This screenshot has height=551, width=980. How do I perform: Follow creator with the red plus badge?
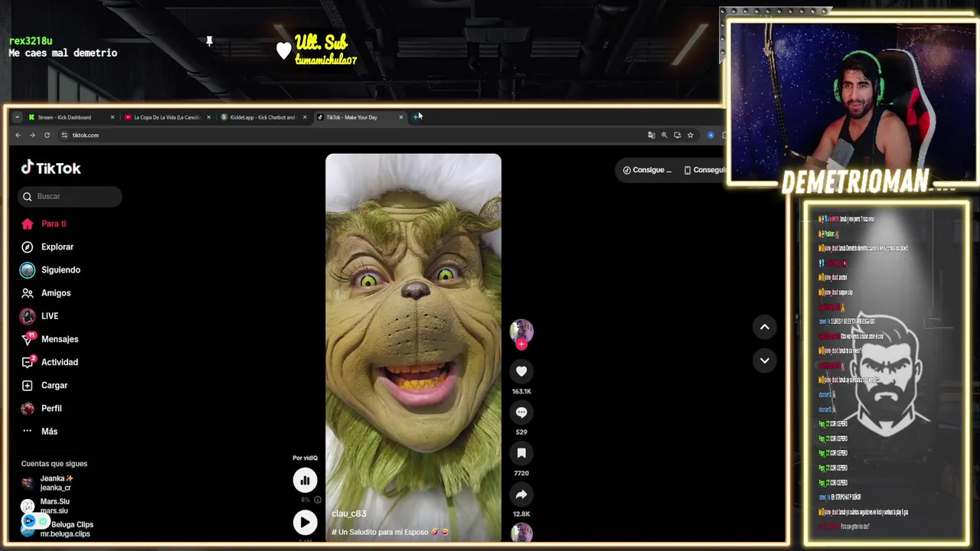[x=521, y=344]
